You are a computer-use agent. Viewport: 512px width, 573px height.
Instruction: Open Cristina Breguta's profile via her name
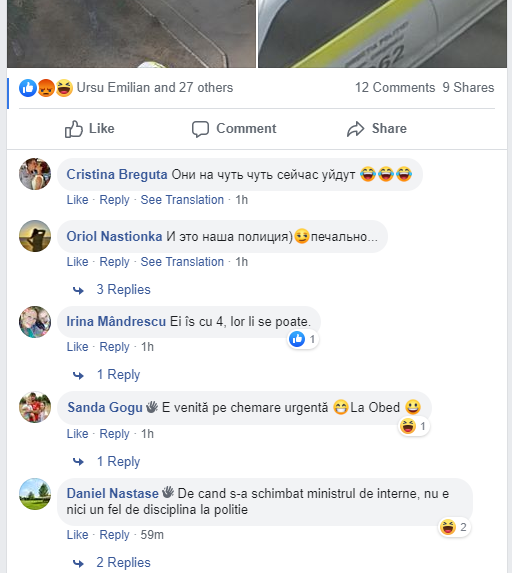[x=117, y=175]
